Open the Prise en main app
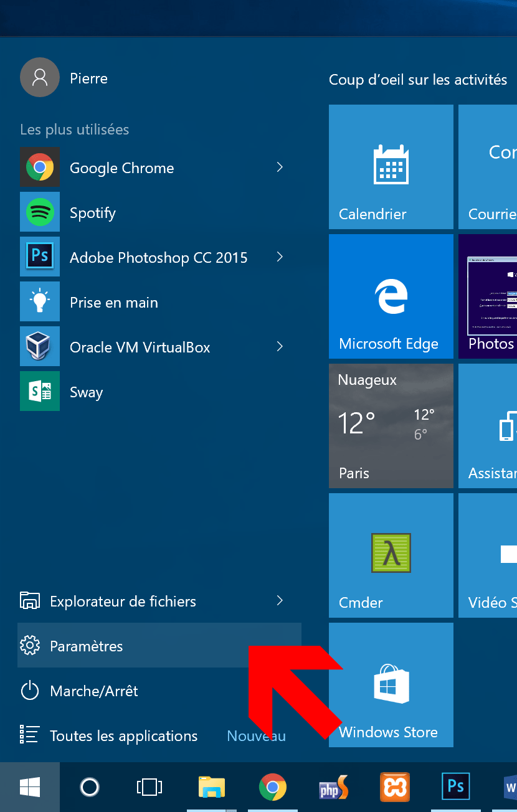Screen dimensions: 517x812 (x=159, y=302)
